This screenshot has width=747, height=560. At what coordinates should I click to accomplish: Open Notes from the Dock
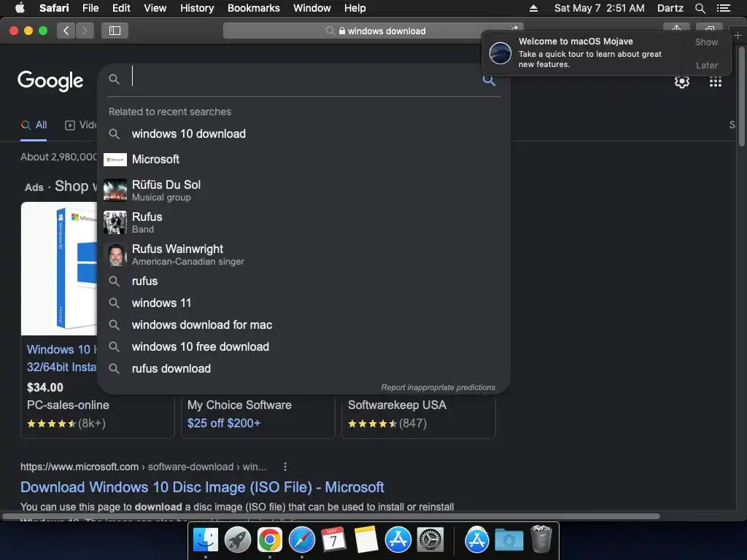[366, 540]
